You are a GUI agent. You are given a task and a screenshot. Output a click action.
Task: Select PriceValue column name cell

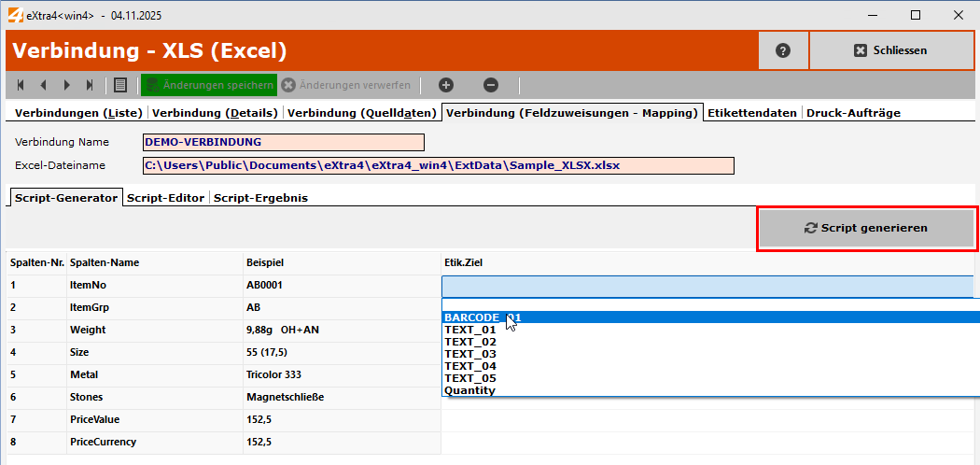pos(154,420)
